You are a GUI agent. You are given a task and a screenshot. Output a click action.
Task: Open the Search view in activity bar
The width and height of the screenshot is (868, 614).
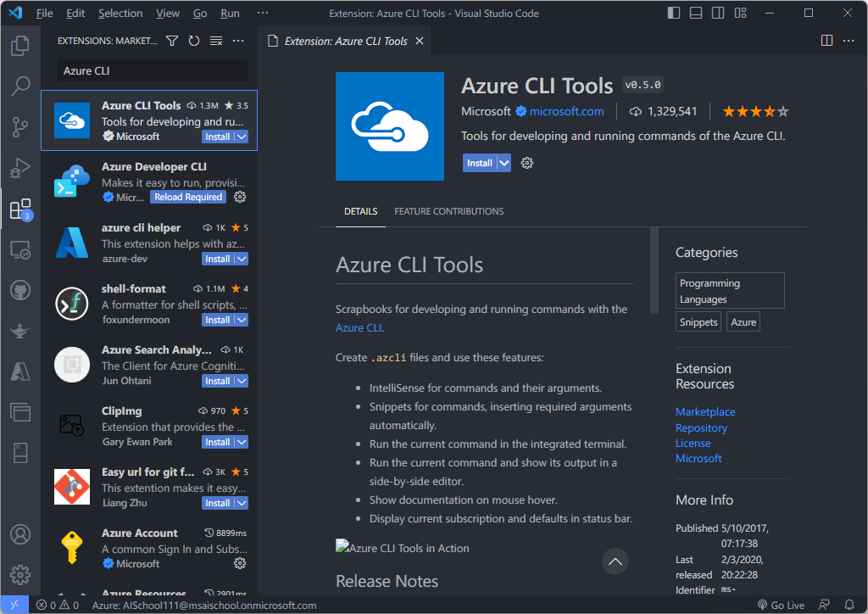20,87
